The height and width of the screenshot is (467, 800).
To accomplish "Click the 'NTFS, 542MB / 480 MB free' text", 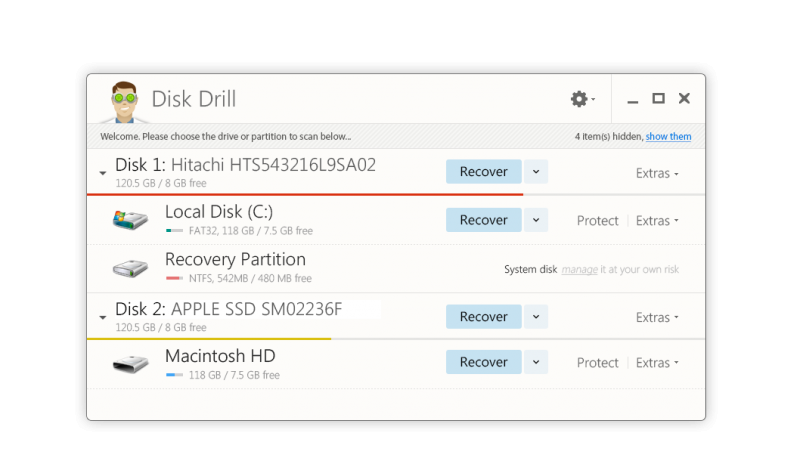I will pyautogui.click(x=250, y=278).
